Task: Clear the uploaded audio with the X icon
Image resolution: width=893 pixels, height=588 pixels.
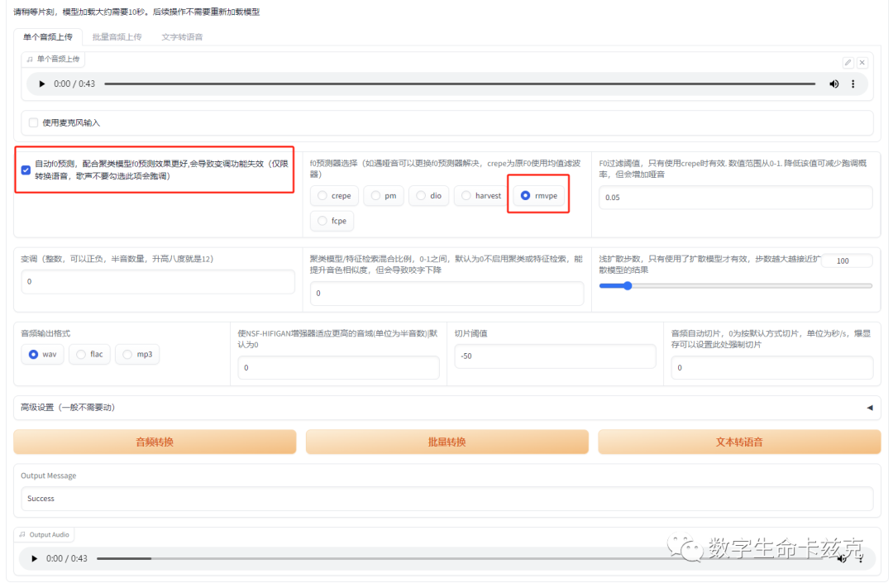Action: 862,62
